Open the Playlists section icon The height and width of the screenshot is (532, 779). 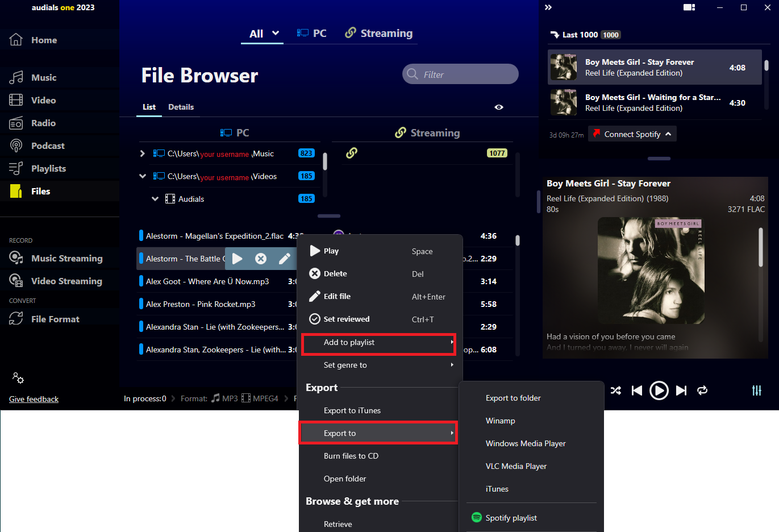(x=16, y=168)
